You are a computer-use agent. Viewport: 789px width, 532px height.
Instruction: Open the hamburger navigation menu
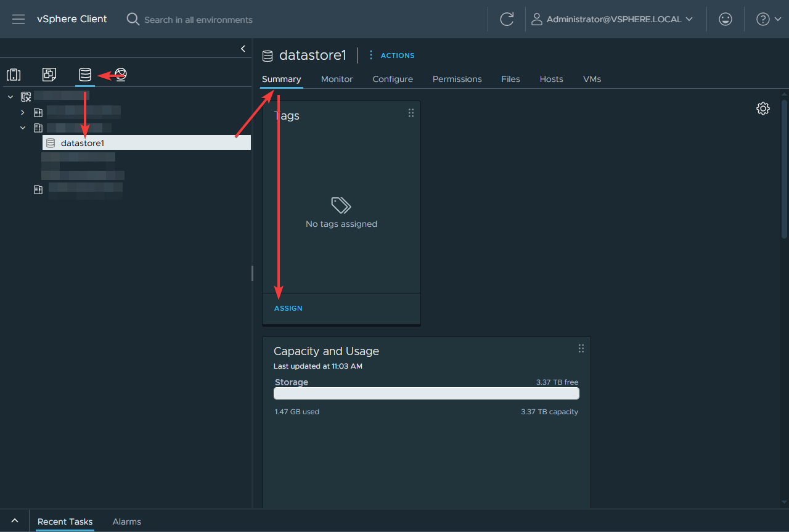point(18,19)
